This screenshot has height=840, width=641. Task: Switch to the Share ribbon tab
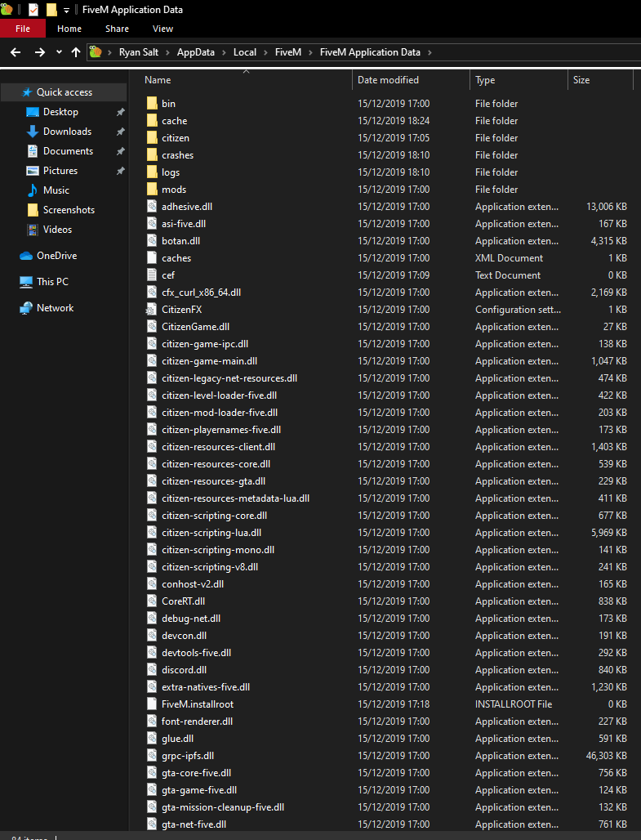(x=117, y=29)
